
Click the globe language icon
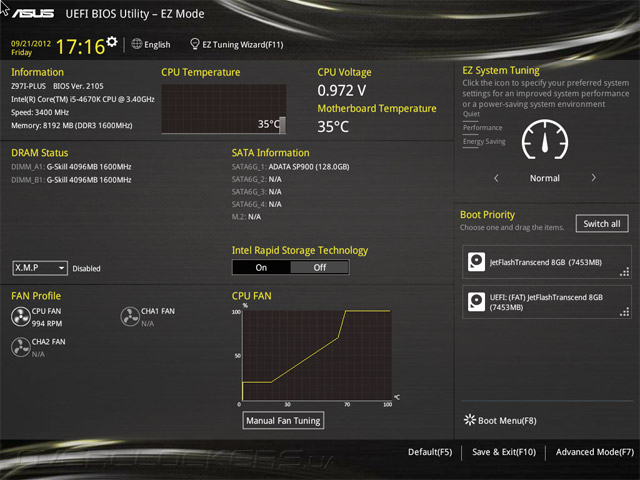click(136, 44)
